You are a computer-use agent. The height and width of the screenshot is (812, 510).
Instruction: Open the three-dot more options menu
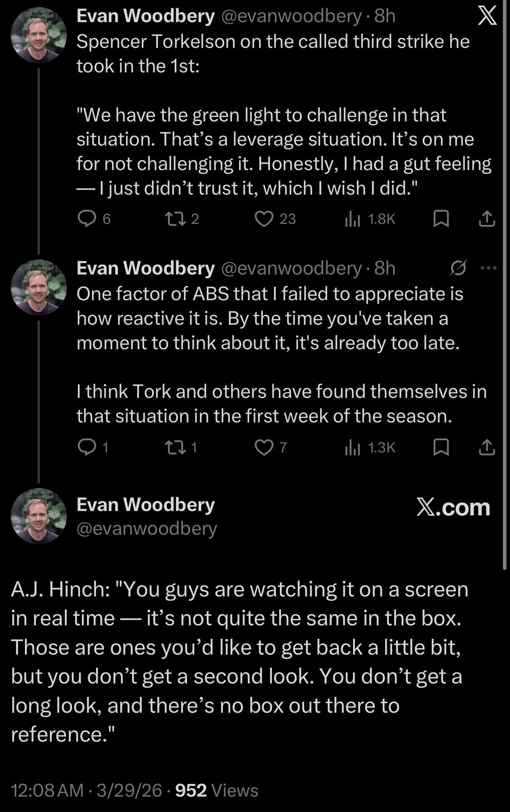488,268
